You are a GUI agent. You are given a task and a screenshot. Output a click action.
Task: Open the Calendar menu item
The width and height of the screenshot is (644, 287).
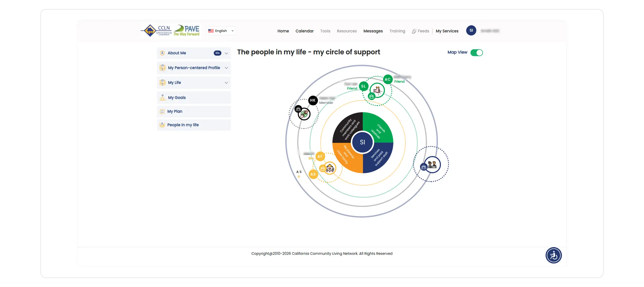(305, 31)
